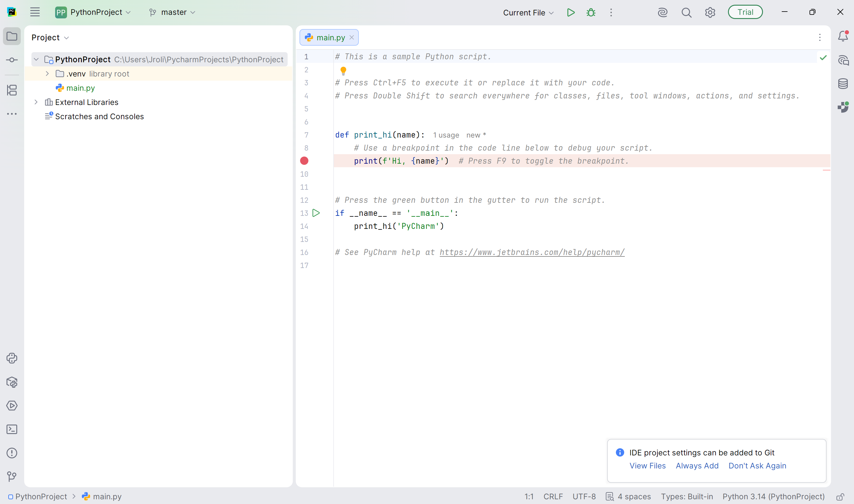Open the Python Packages tool window
Image resolution: width=854 pixels, height=504 pixels.
12,382
